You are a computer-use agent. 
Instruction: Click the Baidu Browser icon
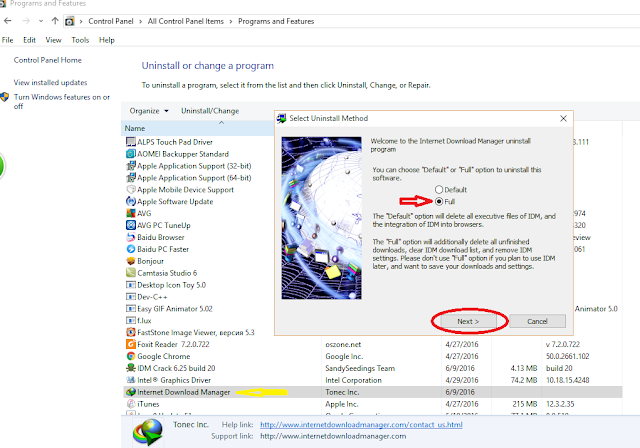pos(131,237)
